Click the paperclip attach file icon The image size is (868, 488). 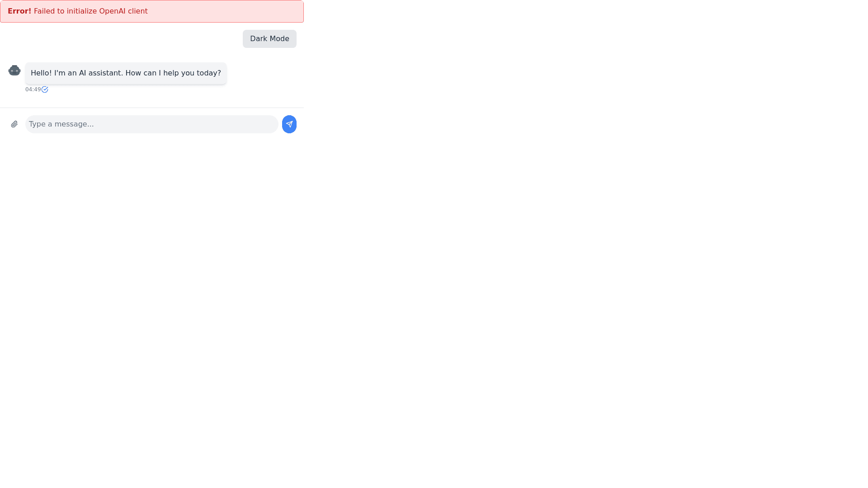click(14, 124)
